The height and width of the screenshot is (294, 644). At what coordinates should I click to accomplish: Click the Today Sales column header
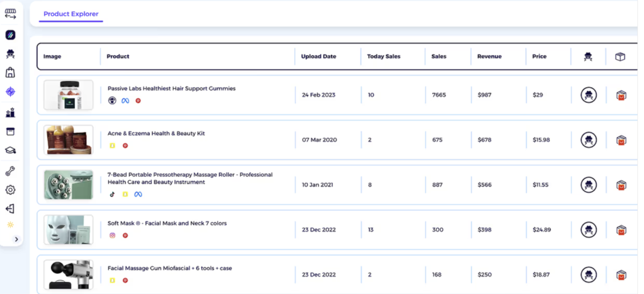tap(384, 57)
